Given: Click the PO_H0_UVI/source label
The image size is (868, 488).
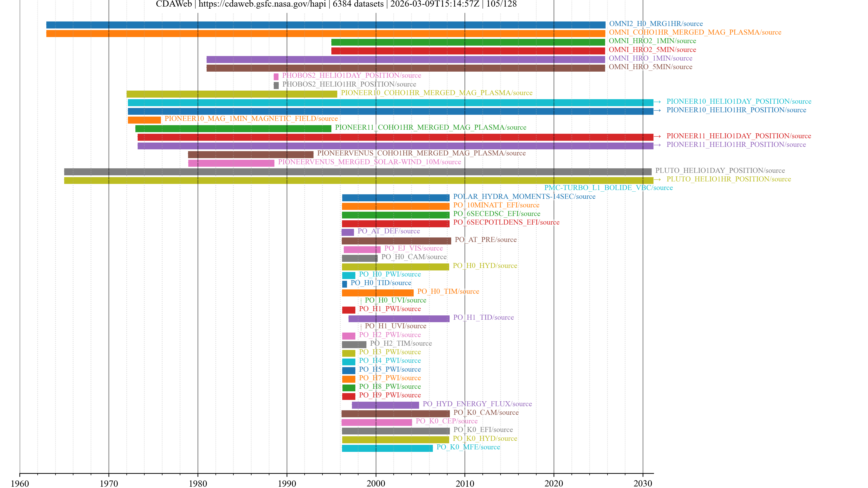Looking at the screenshot, I should pos(395,300).
